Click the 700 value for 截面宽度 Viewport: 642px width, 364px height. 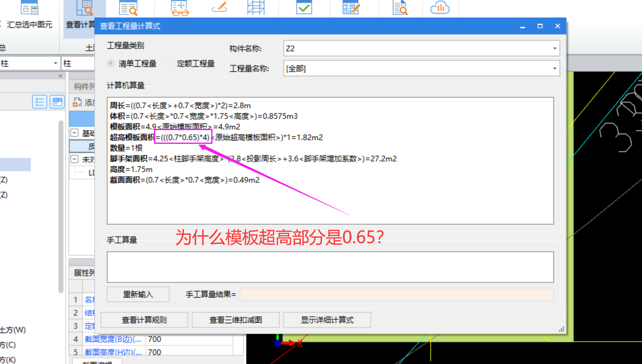tap(189, 339)
